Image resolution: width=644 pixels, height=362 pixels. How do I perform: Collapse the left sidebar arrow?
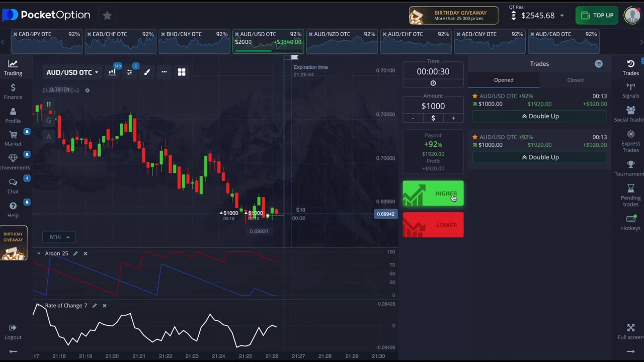[x=13, y=352]
